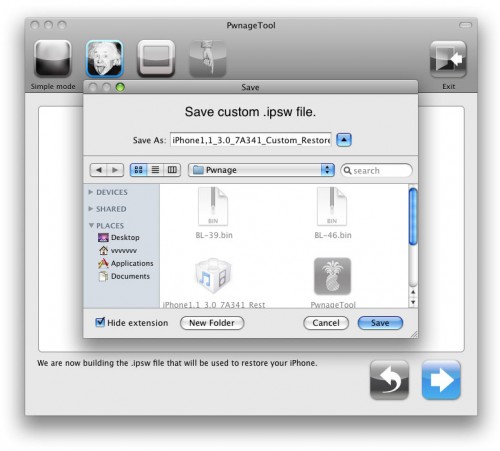The width and height of the screenshot is (500, 451).
Task: Expand the DEVICES sidebar section
Action: 91,192
